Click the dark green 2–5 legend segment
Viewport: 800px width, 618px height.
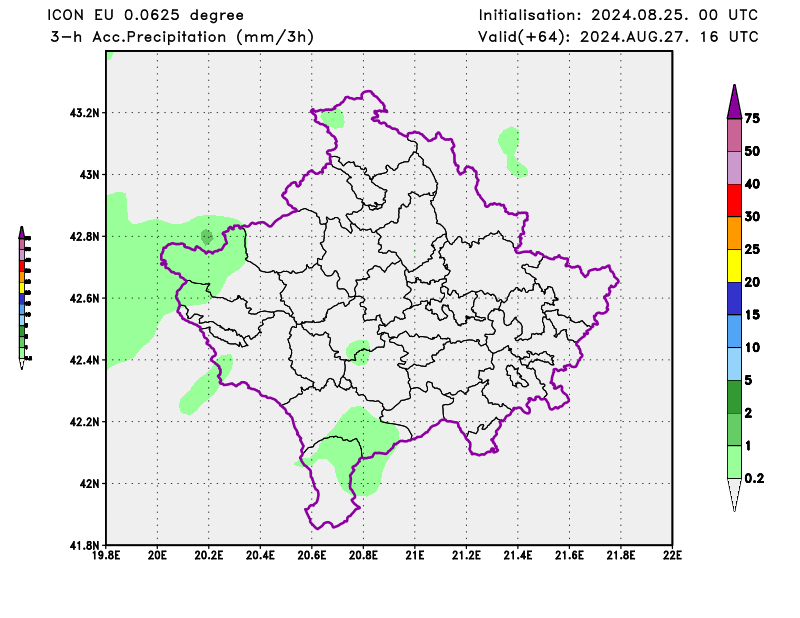[x=734, y=397]
